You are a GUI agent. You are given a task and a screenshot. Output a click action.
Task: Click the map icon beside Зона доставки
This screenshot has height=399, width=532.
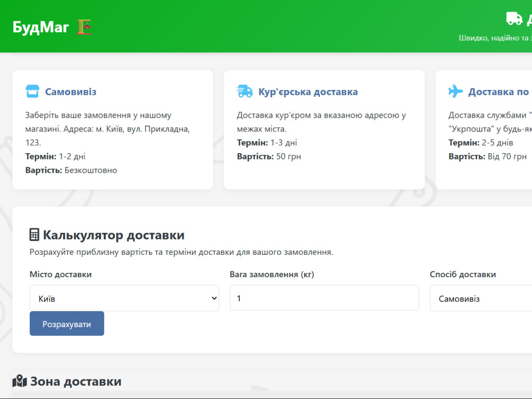pos(20,381)
